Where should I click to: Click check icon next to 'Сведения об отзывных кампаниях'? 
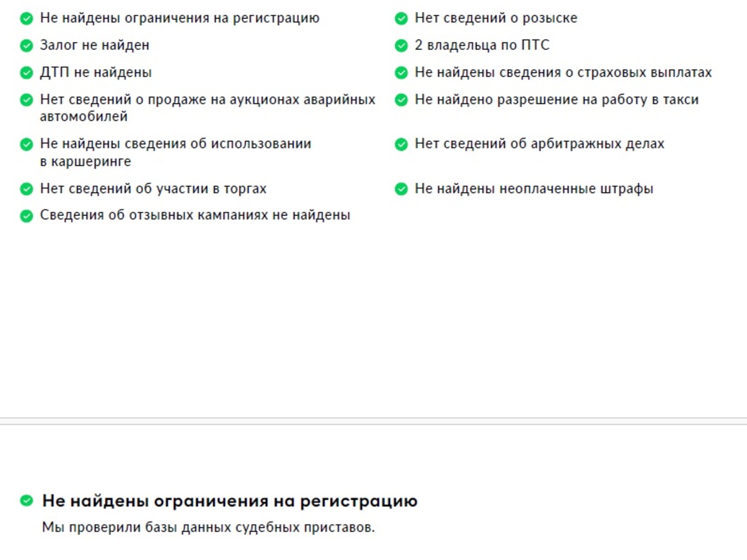(x=26, y=215)
